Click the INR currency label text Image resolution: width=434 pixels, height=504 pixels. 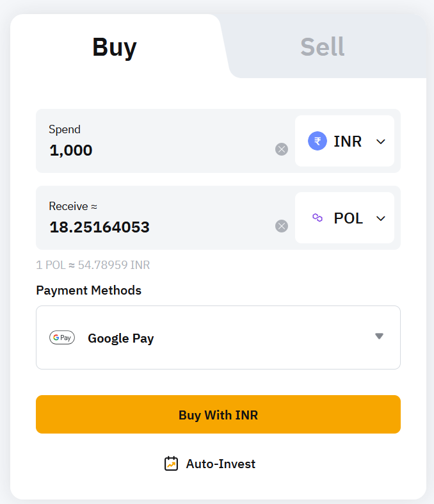point(348,142)
